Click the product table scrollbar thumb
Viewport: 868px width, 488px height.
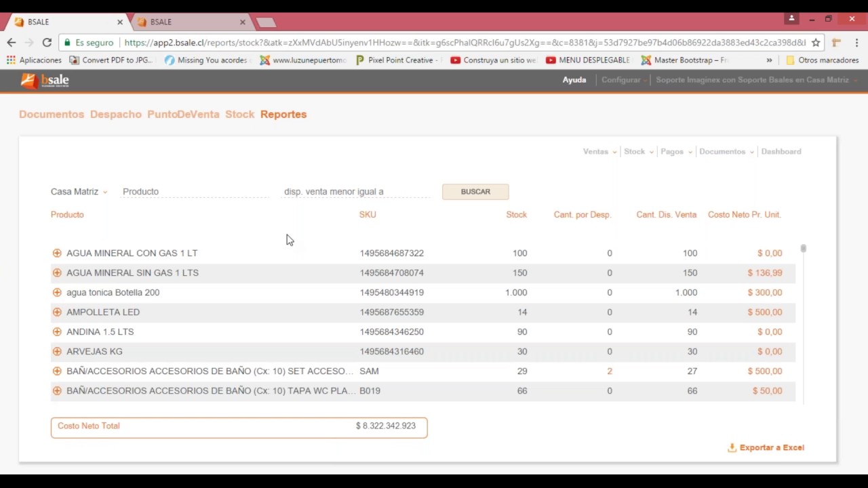(x=803, y=249)
